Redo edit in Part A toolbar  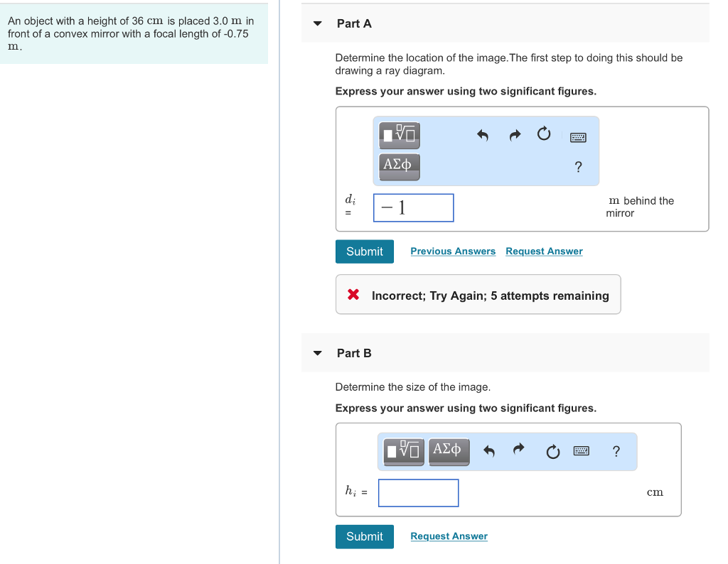(x=515, y=134)
